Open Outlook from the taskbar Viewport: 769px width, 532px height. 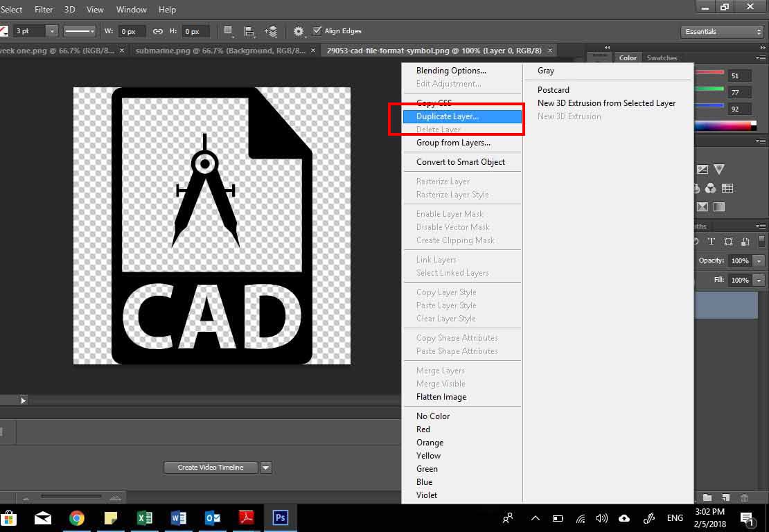213,517
